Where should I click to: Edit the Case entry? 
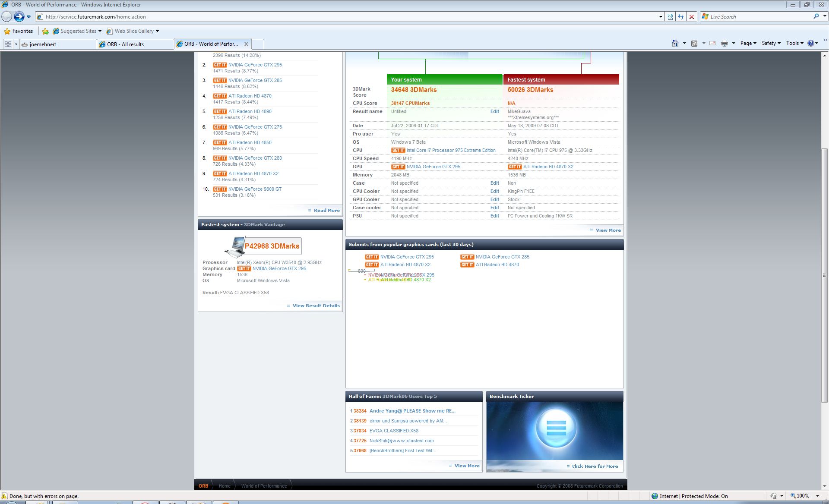(495, 183)
